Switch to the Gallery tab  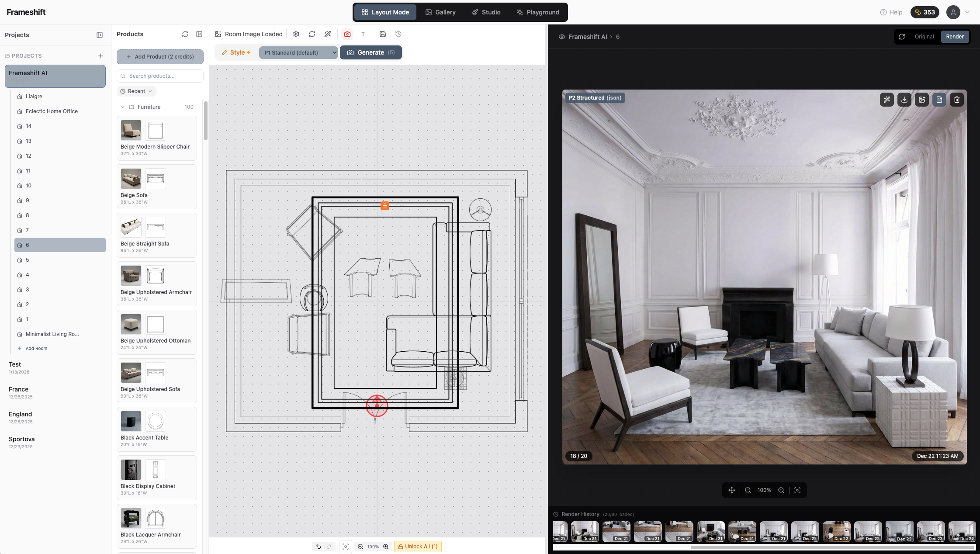click(x=440, y=12)
